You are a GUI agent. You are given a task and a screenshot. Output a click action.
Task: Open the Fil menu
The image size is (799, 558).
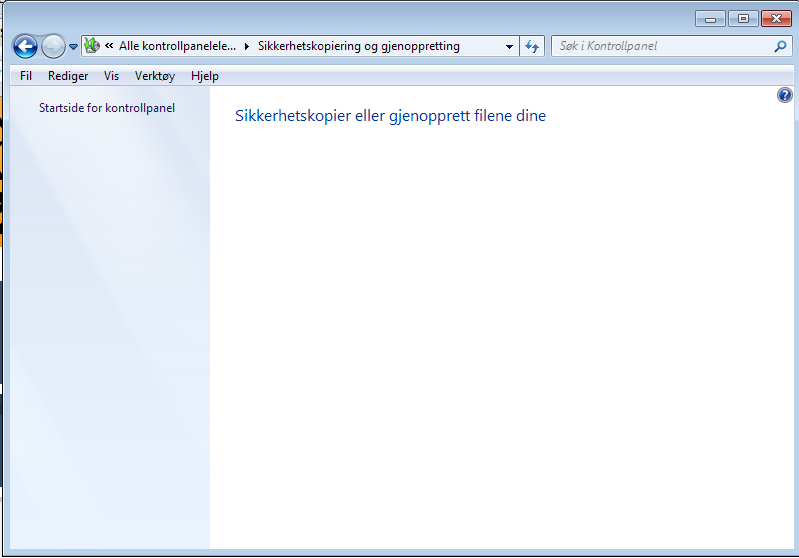click(26, 76)
